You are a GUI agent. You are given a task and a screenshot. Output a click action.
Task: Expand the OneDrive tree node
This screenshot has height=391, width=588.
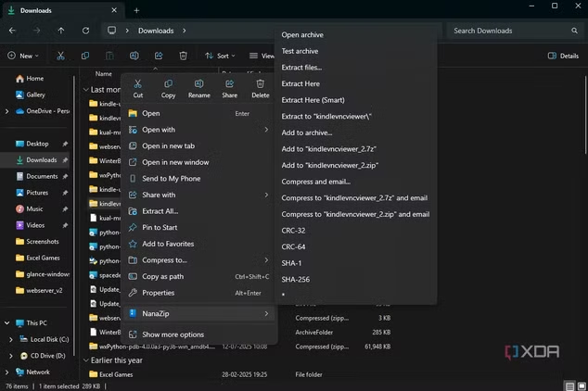6,111
